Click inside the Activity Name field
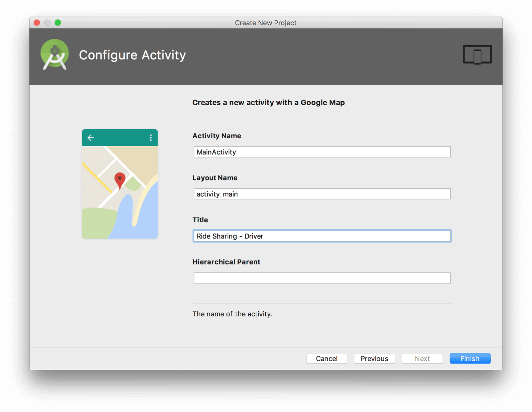532x412 pixels. (322, 152)
